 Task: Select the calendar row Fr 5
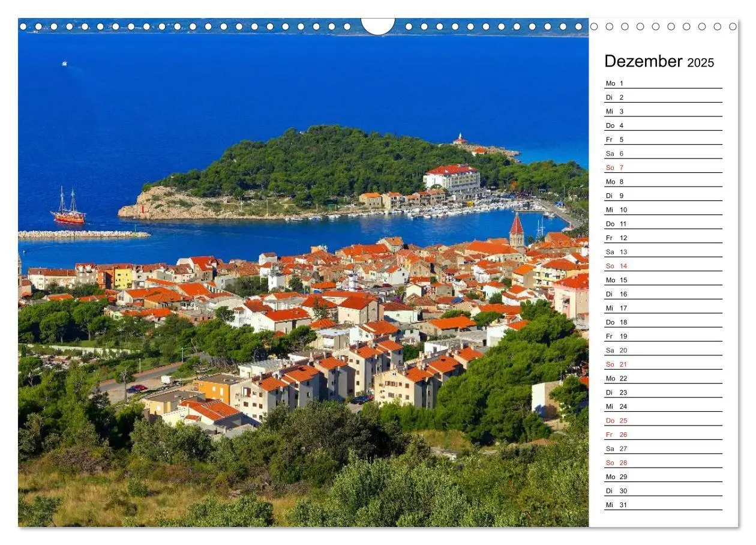(663, 139)
